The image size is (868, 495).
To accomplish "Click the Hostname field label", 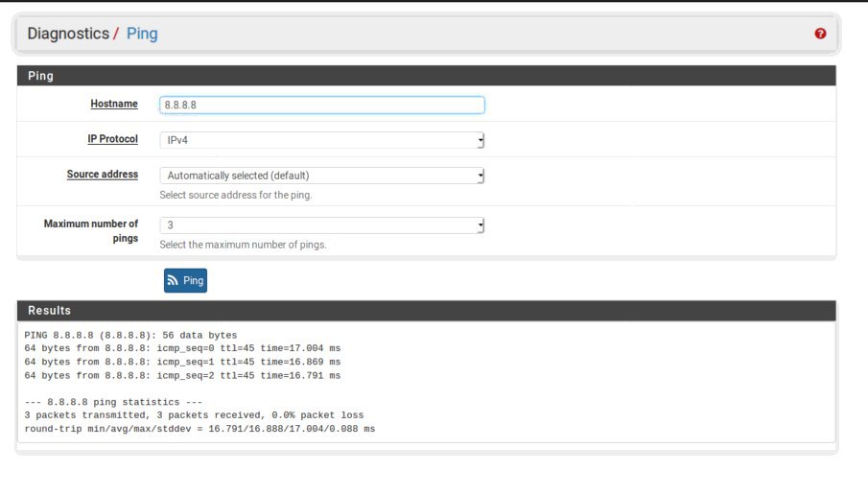I will 114,104.
